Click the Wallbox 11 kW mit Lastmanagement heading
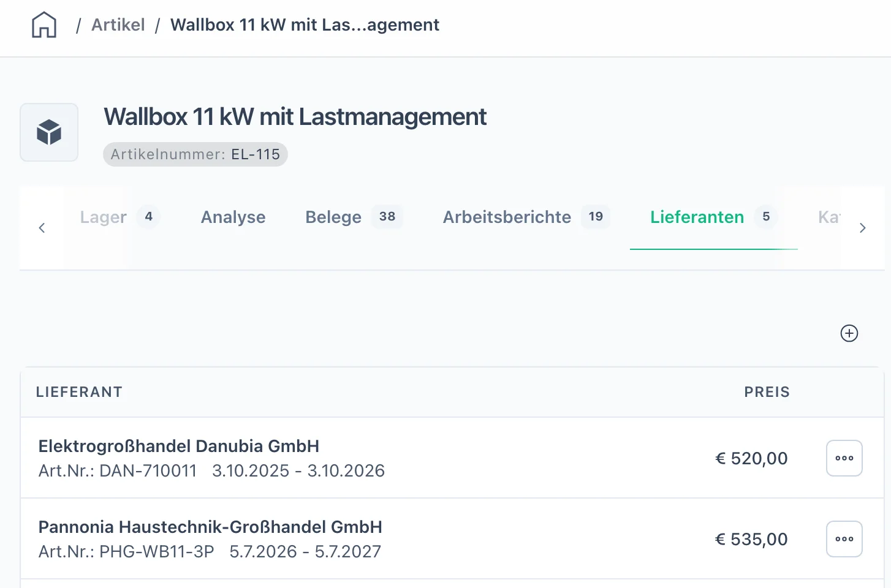The width and height of the screenshot is (891, 588). click(x=295, y=117)
